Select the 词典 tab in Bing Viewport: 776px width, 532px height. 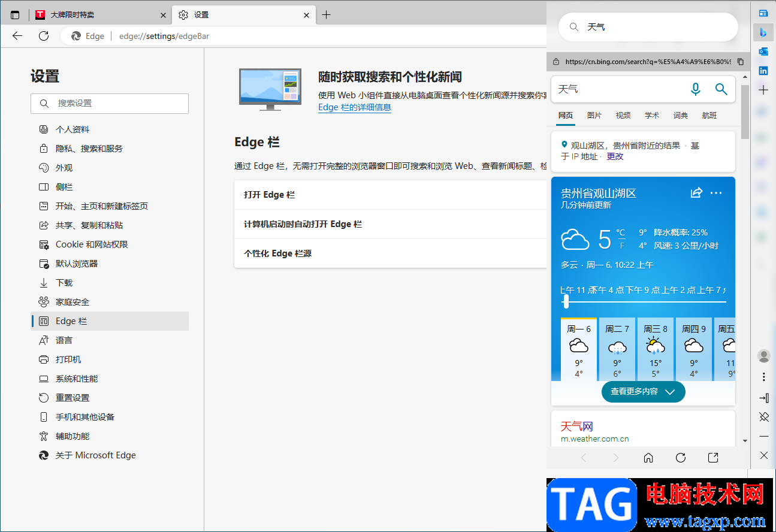[681, 116]
